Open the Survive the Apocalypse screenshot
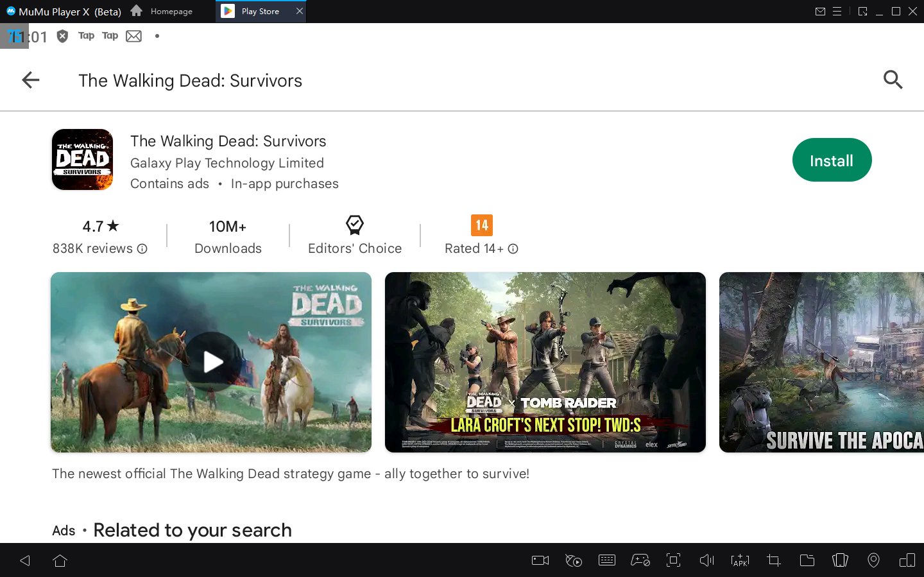 click(821, 362)
